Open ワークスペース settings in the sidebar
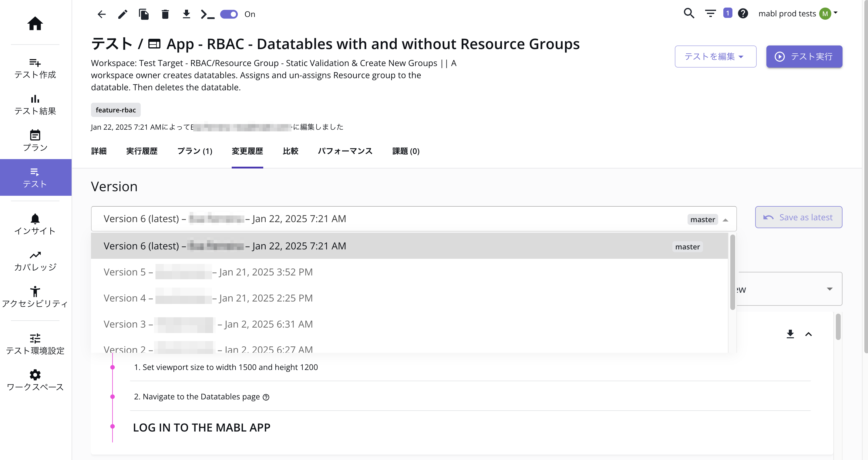This screenshot has height=460, width=868. (35, 381)
